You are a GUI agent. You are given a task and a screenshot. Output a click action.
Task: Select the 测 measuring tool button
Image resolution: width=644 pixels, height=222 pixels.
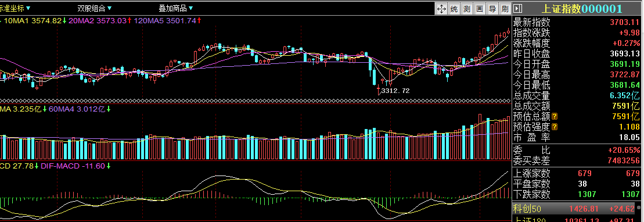pyautogui.click(x=466, y=9)
